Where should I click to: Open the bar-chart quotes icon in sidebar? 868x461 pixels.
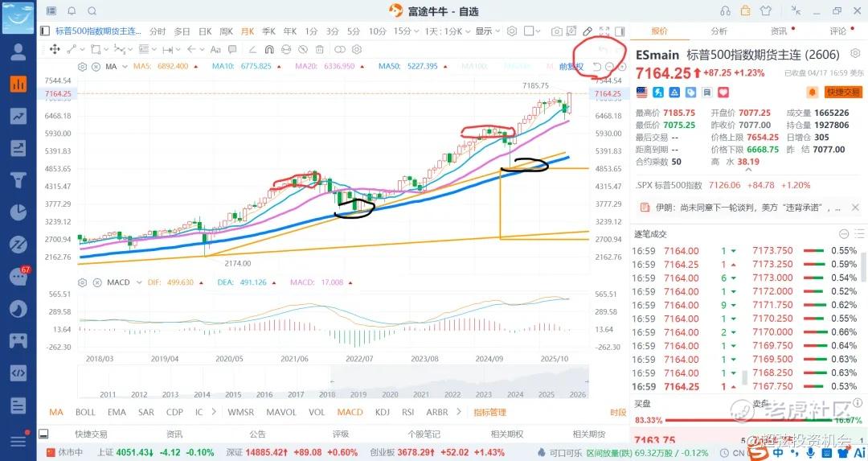point(18,84)
